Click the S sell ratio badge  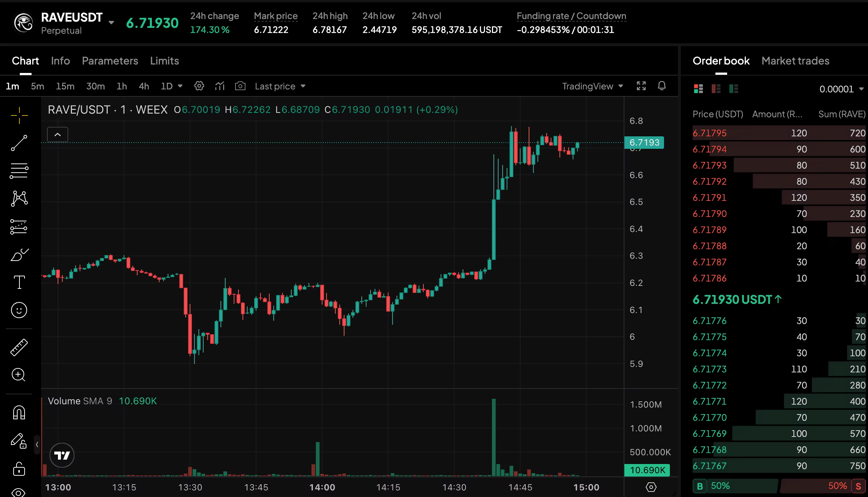click(858, 486)
